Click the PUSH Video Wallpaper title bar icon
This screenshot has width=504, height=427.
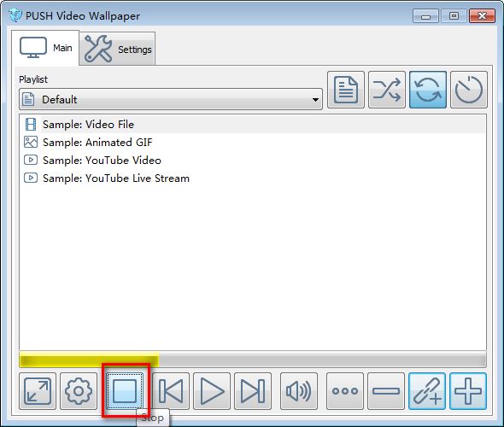(15, 15)
